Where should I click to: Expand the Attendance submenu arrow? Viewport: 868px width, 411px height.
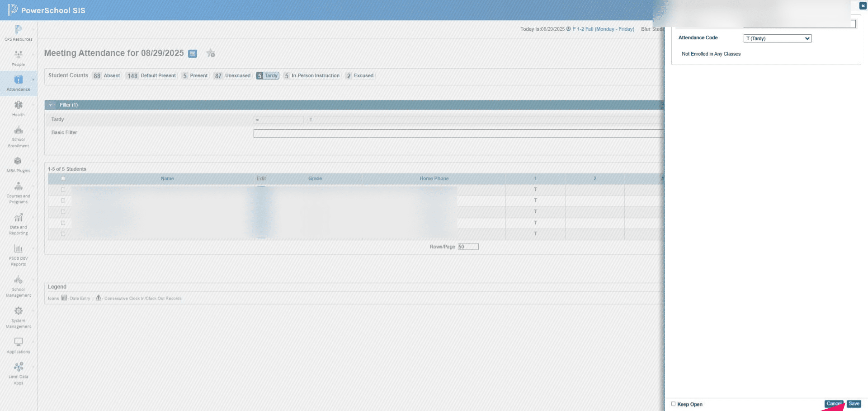[x=33, y=79]
